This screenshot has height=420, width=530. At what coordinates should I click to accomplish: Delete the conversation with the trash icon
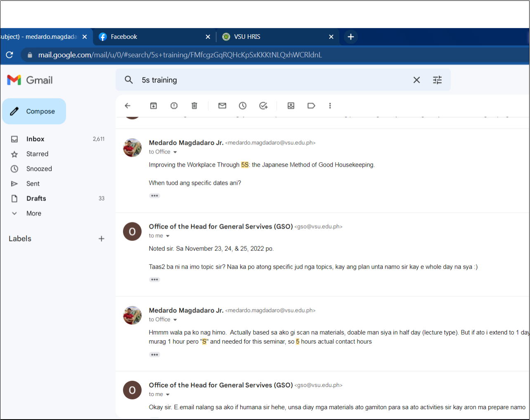click(194, 106)
